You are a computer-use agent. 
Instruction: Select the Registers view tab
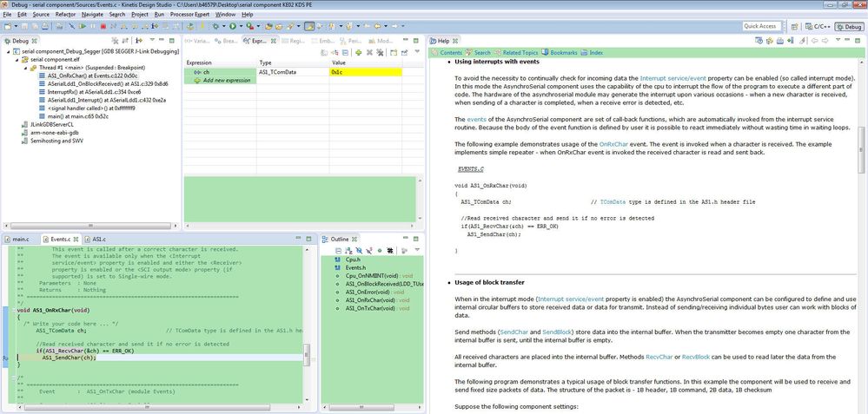[x=294, y=41]
